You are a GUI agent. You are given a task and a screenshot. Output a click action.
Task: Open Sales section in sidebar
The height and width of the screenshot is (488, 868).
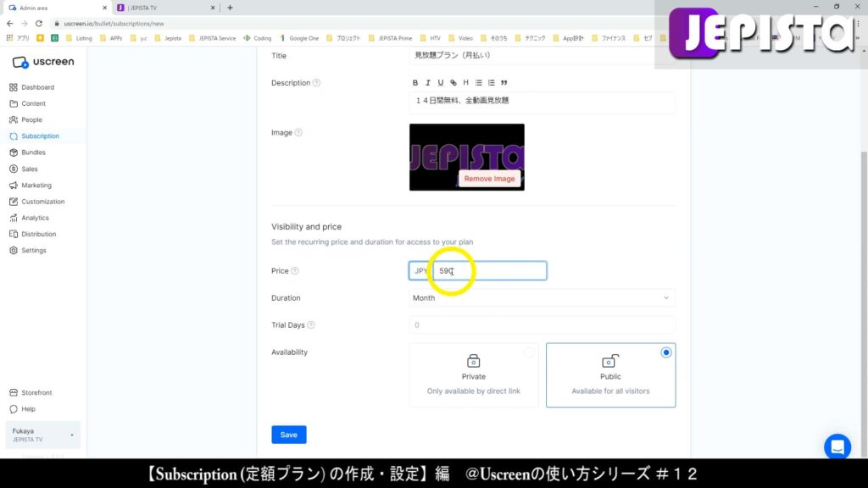(24, 169)
